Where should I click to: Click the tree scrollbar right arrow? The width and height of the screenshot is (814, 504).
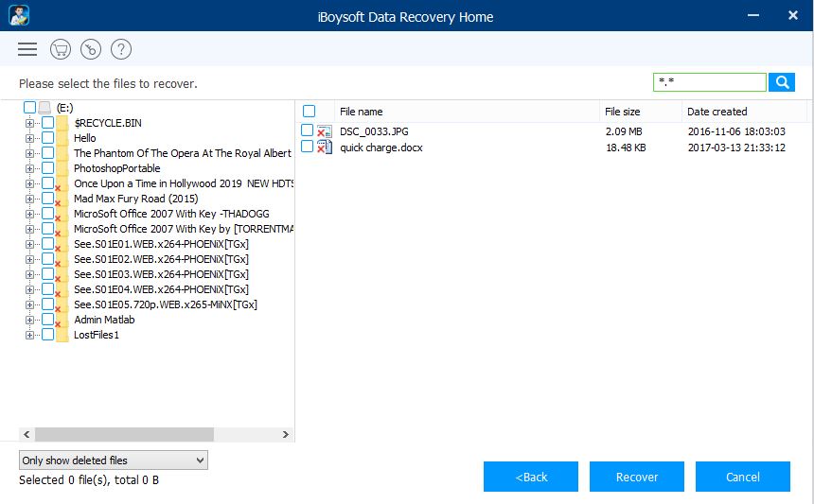(286, 435)
